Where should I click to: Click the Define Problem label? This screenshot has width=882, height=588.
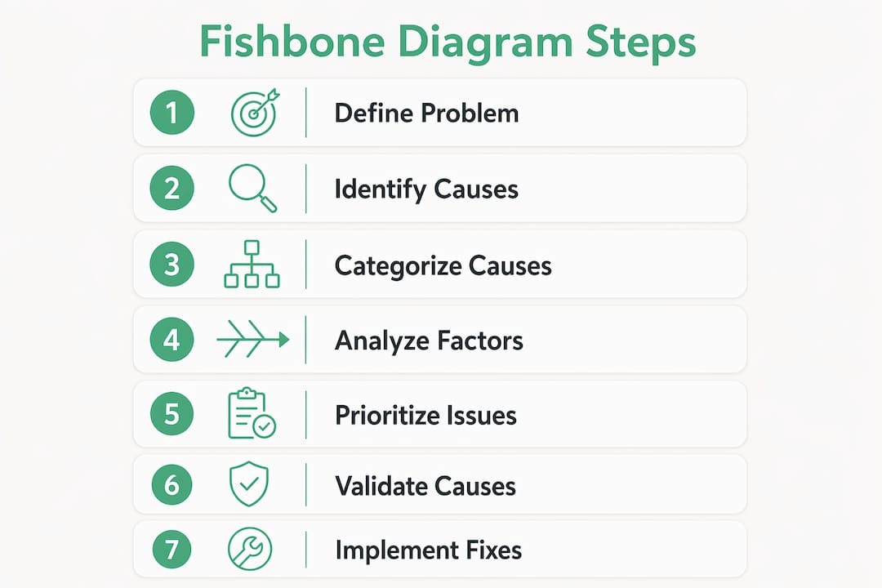(426, 113)
